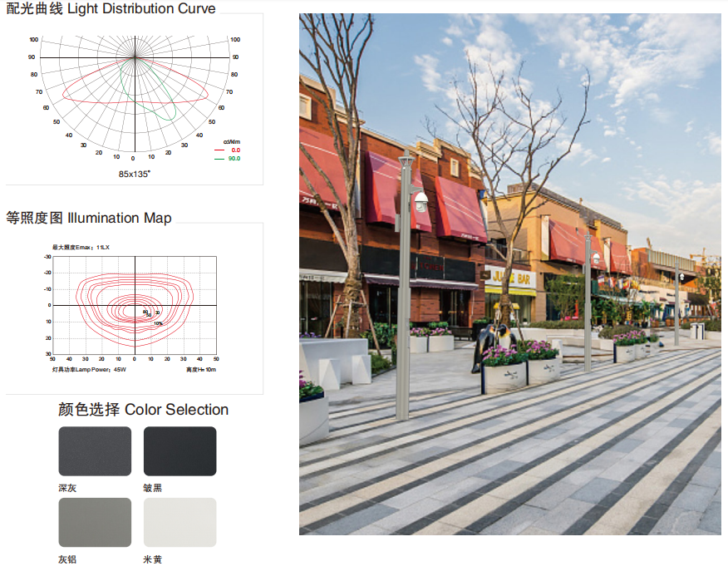This screenshot has height=566, width=728.
Task: Click the nearest lamp post head in photo
Action: coord(420,199)
